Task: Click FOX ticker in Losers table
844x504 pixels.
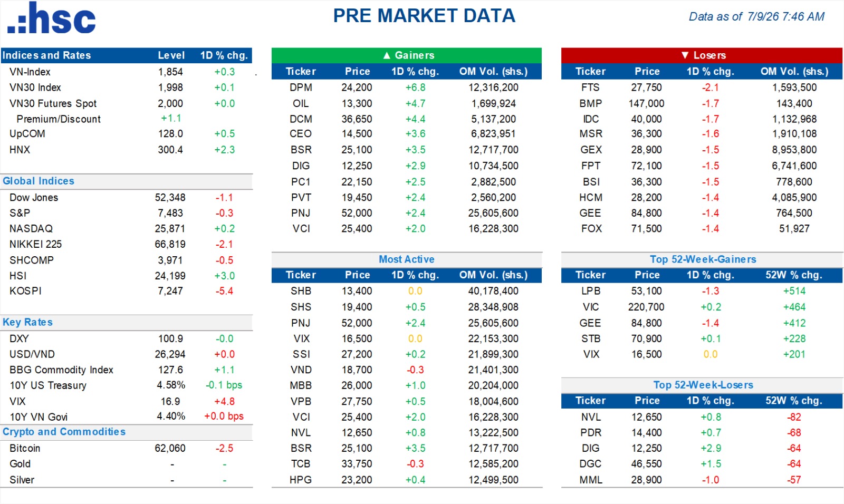Action: click(x=591, y=229)
